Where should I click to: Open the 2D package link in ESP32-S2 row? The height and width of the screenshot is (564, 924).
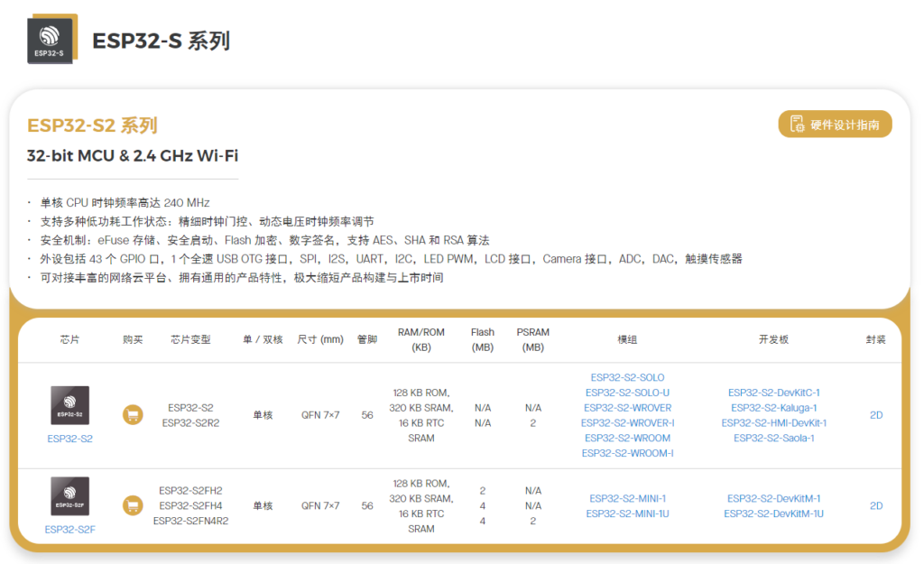[875, 415]
